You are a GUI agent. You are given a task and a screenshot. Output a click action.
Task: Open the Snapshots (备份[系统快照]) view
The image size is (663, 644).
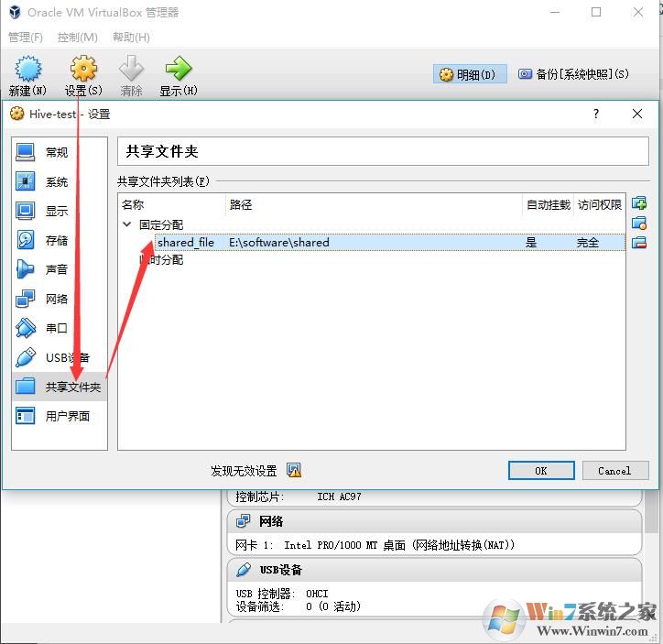click(x=573, y=74)
